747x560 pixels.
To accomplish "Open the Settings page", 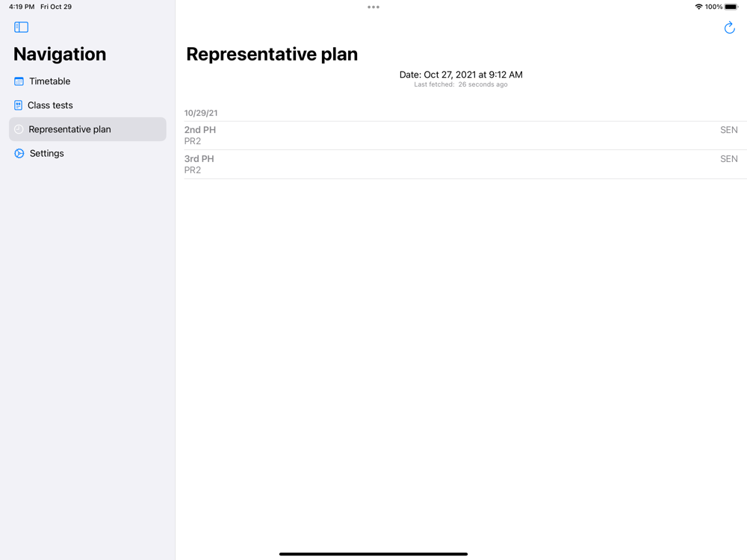I will (47, 153).
